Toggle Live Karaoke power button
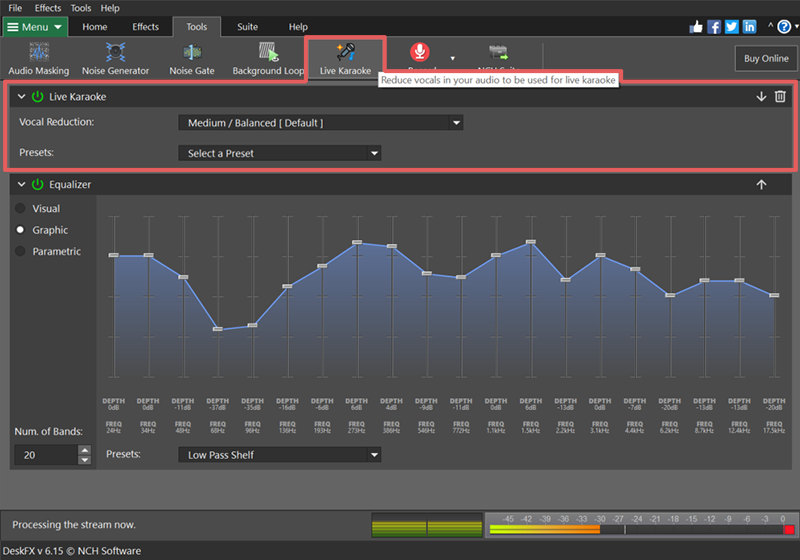The width and height of the screenshot is (800, 560). click(38, 96)
